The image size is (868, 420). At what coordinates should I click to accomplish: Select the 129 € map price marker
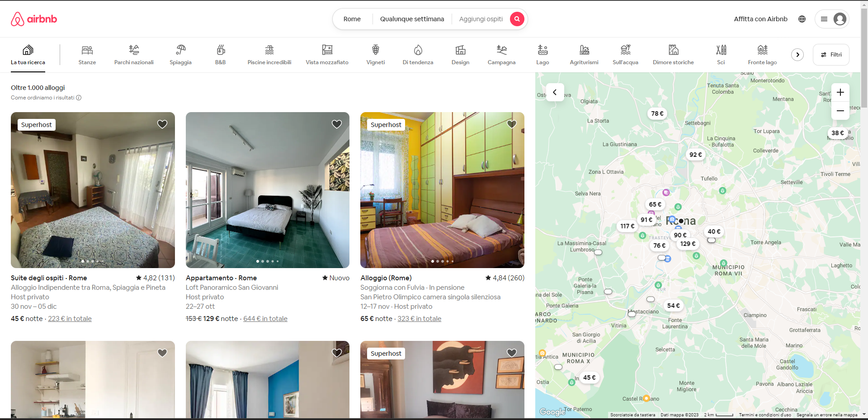pos(688,244)
